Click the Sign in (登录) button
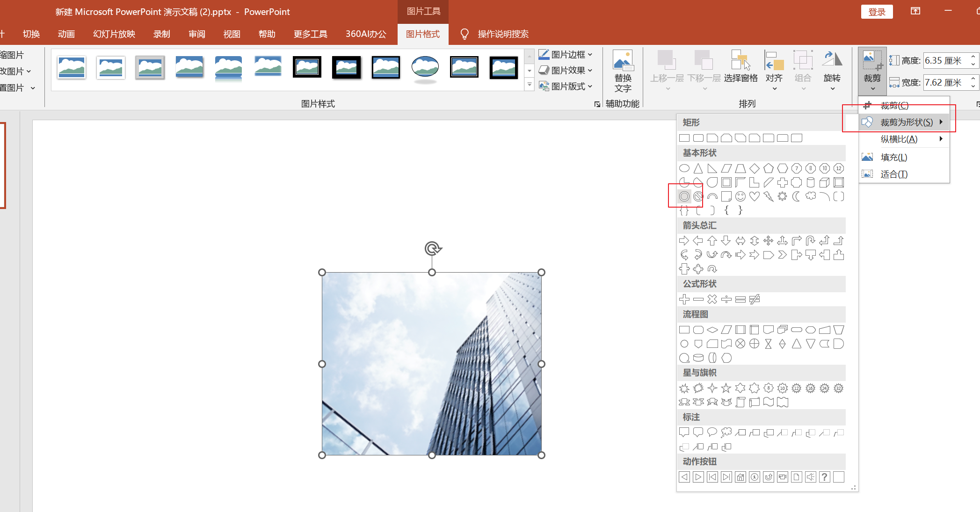 [x=877, y=12]
